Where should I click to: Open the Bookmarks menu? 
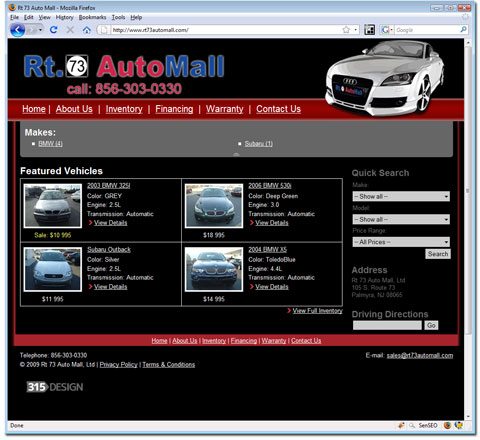coord(92,17)
